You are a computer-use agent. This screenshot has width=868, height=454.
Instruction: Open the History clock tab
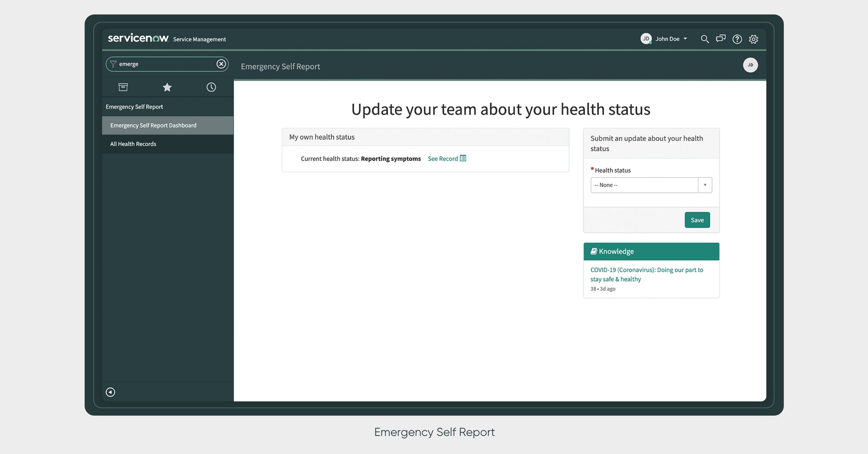[211, 87]
